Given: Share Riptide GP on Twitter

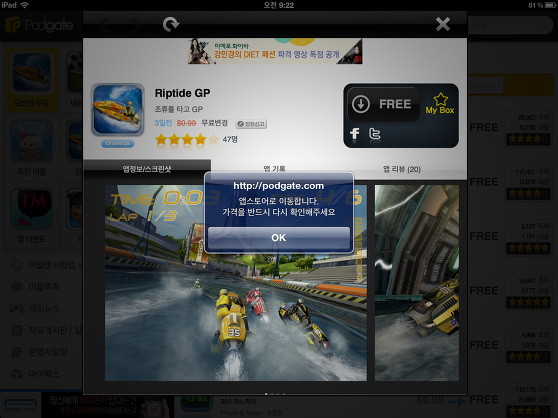Looking at the screenshot, I should click(x=374, y=134).
